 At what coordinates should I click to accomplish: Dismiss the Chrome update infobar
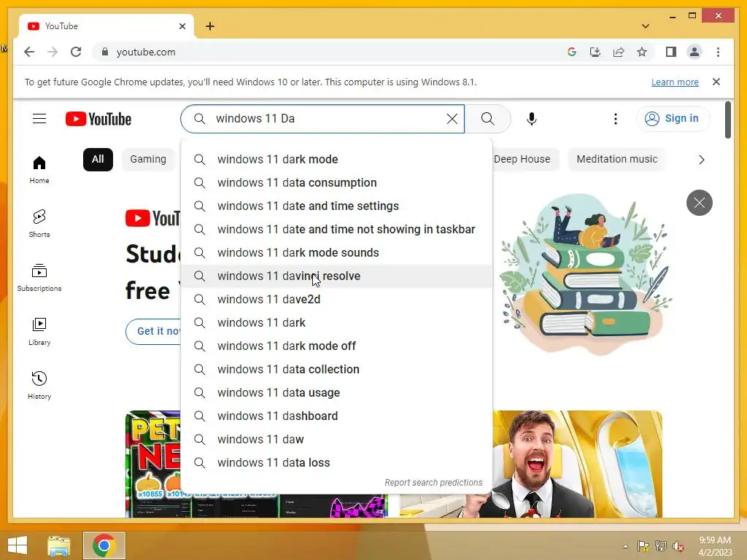pos(716,82)
